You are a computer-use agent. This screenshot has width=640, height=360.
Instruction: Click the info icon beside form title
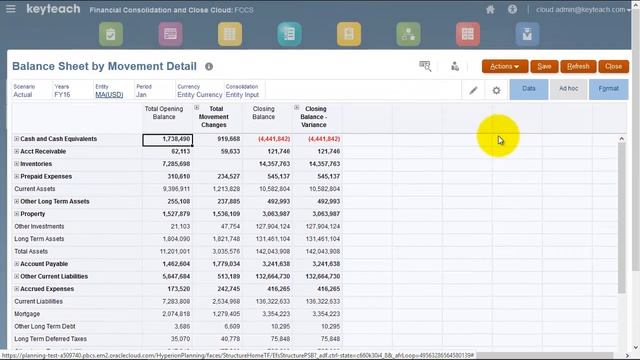tap(209, 67)
